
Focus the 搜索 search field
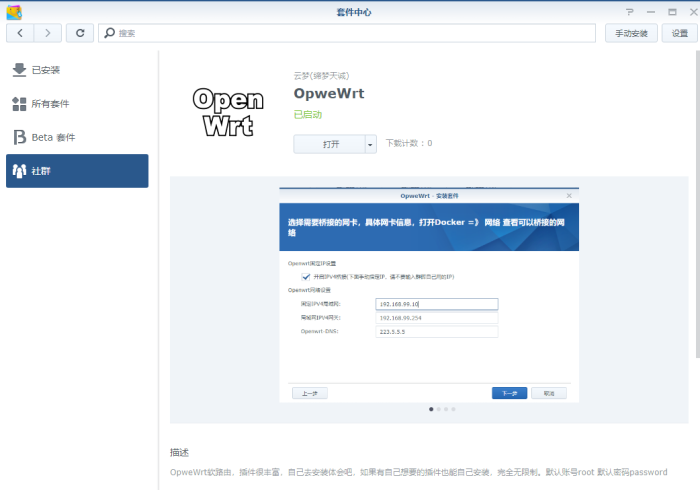pyautogui.click(x=350, y=33)
